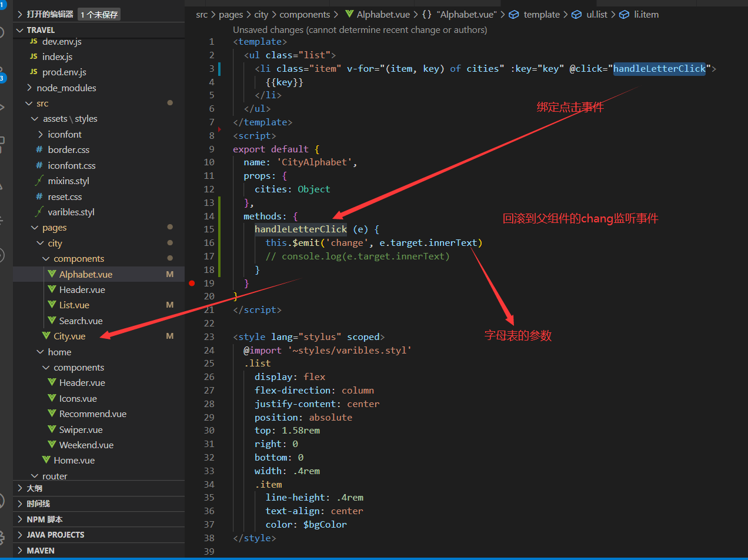Click the JS icon beside index.js

pyautogui.click(x=33, y=57)
